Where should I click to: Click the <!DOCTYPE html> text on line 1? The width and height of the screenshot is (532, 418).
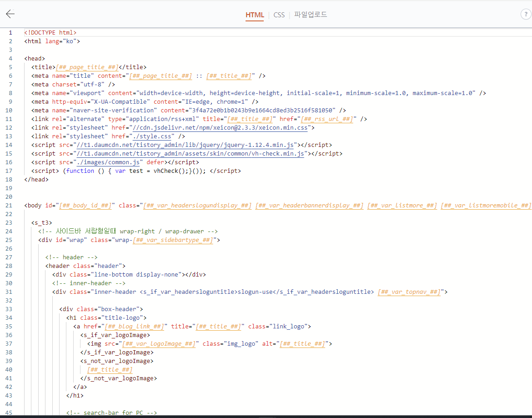50,33
